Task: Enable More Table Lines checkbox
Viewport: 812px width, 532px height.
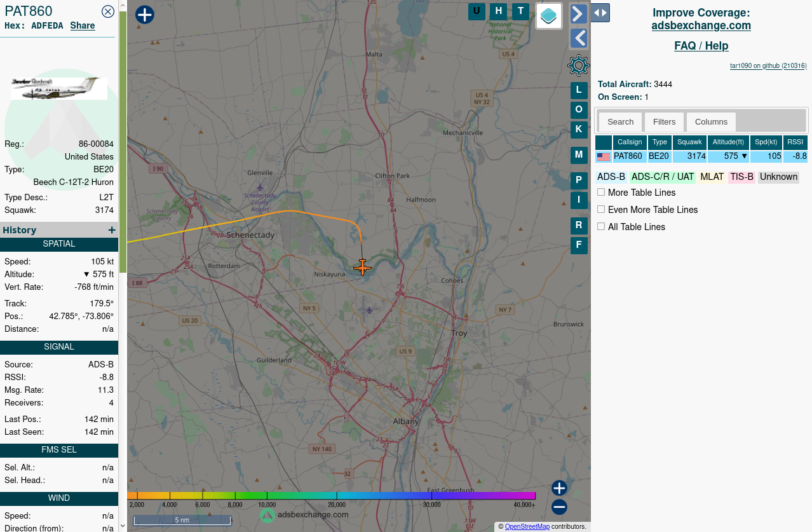Action: (x=601, y=192)
